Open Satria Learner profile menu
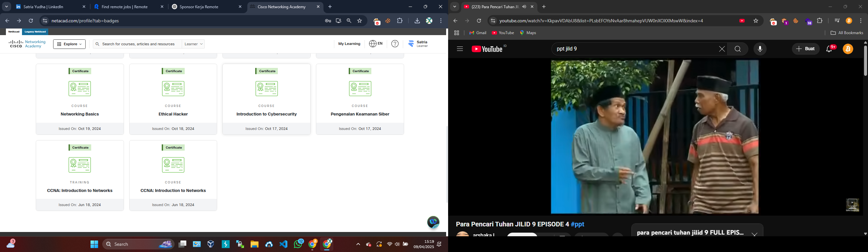Viewport: 868px width, 252px height. (x=418, y=44)
